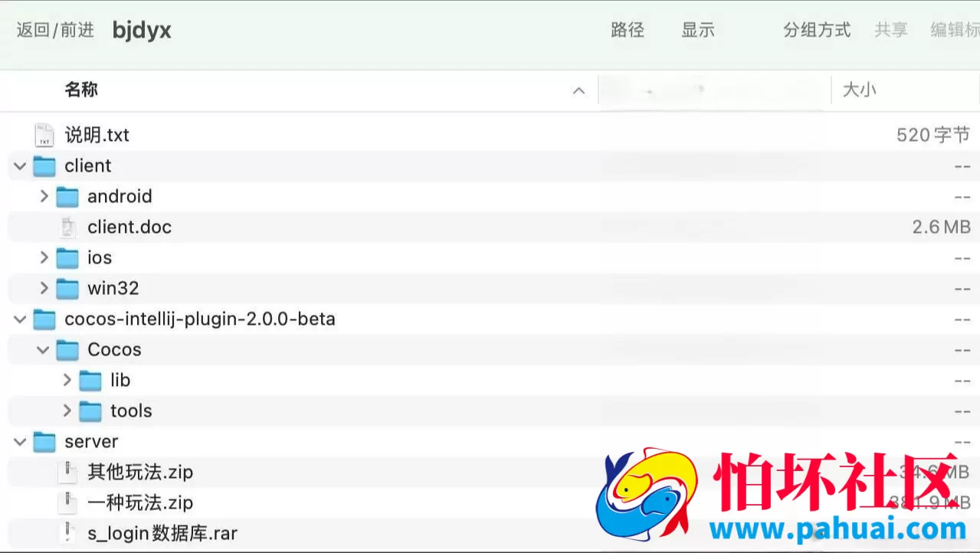
Task: Toggle sort direction arrow in 名称 column
Action: click(x=579, y=91)
